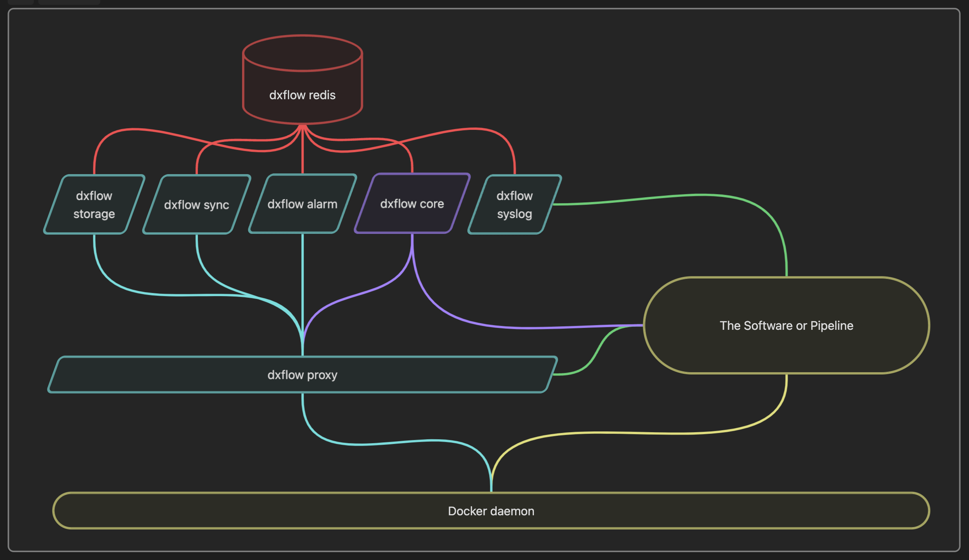Click the dxflow alarm node
969x560 pixels.
pyautogui.click(x=302, y=204)
